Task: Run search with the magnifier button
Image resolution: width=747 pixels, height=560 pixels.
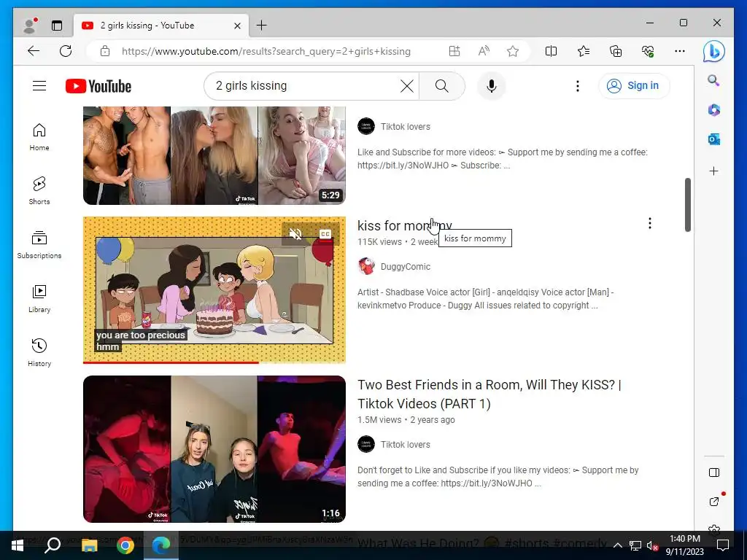Action: click(441, 86)
